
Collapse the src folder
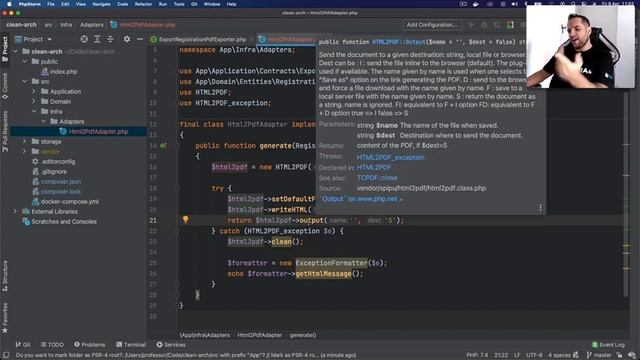[x=25, y=82]
